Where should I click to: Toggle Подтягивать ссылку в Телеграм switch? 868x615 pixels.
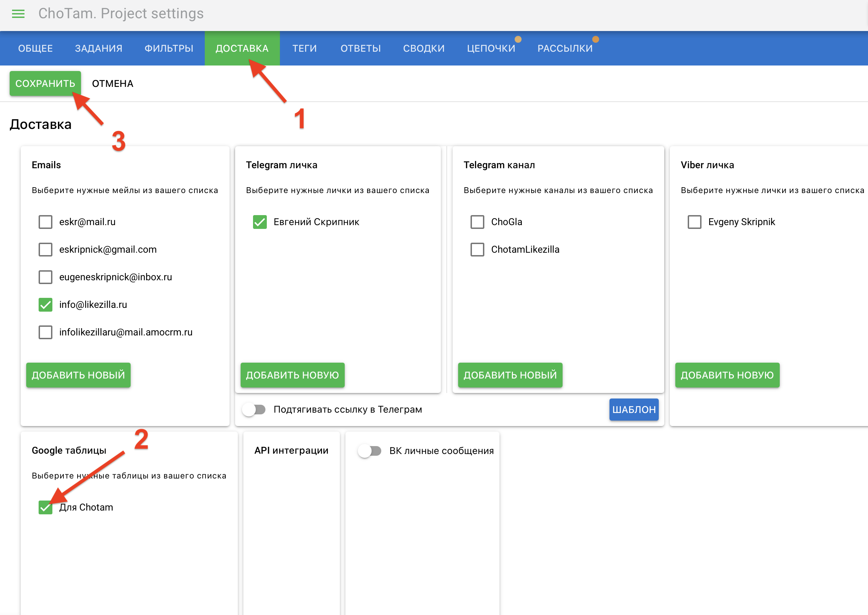coord(254,410)
